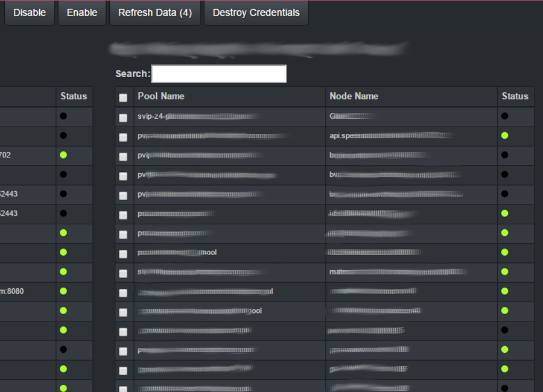
Task: Toggle select-all checkbox beside Pool Name header
Action: pos(123,98)
